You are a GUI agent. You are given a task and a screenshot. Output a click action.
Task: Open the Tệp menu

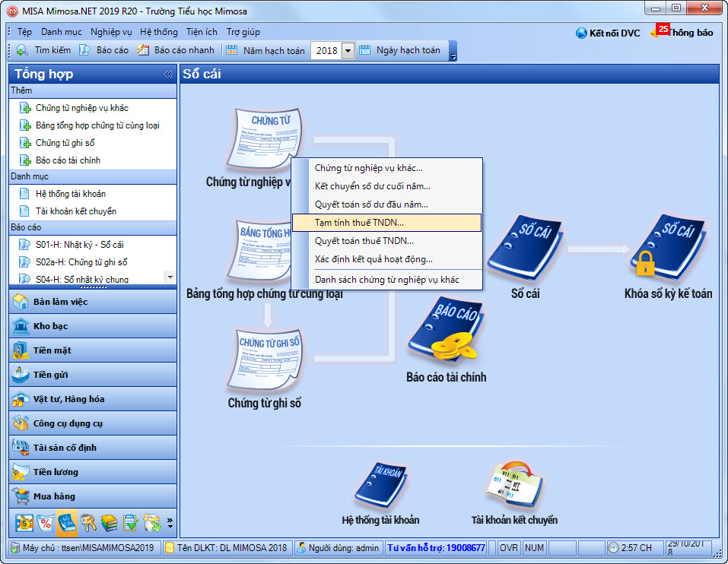pos(24,32)
